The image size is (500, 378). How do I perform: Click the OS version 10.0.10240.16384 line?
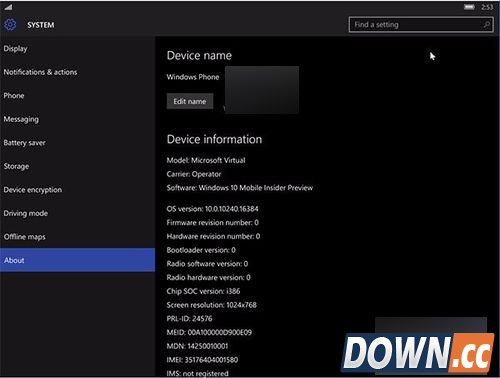click(x=212, y=209)
